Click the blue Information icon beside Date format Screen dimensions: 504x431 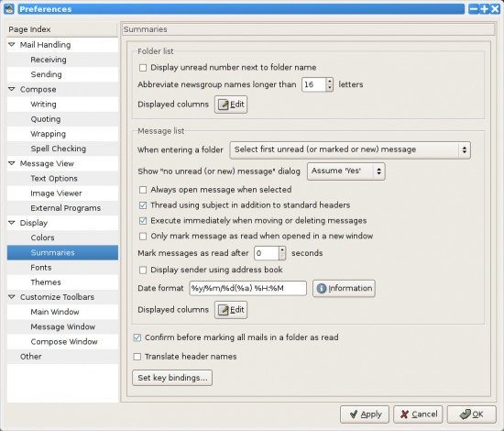pyautogui.click(x=322, y=288)
